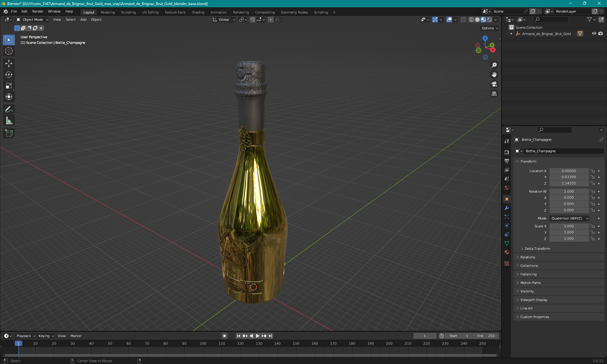Switch to the Geometry Nodes workspace tab
Viewport: 607px width, 364px height.
[x=294, y=12]
